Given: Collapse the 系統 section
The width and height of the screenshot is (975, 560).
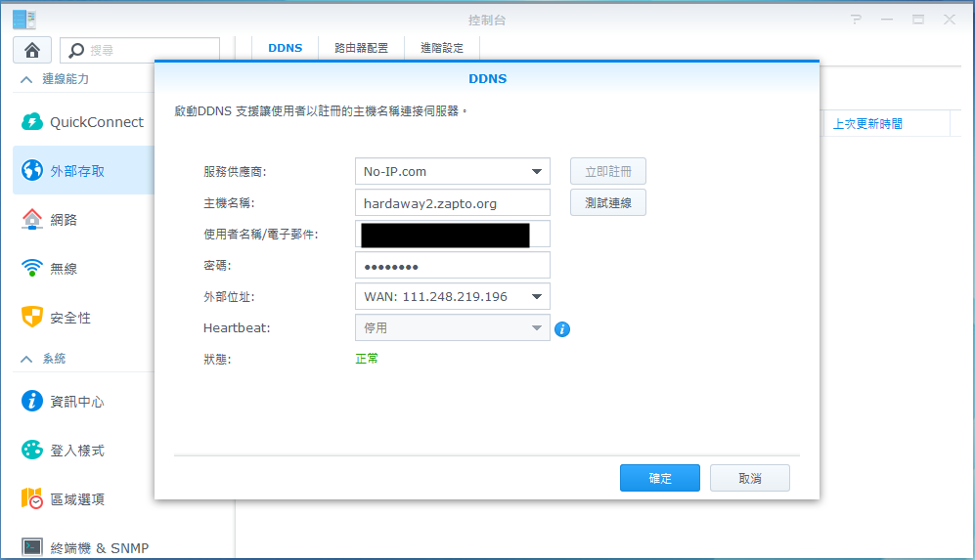Looking at the screenshot, I should pyautogui.click(x=26, y=359).
